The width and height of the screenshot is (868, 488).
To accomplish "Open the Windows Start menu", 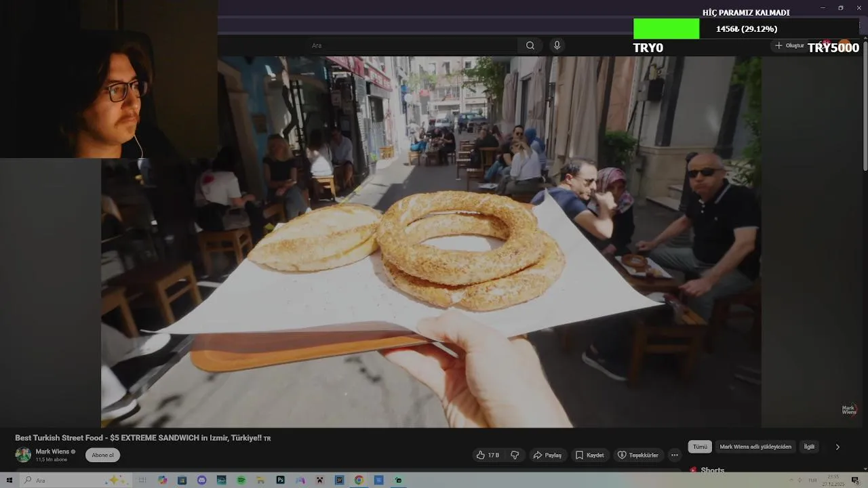I will pos(9,481).
